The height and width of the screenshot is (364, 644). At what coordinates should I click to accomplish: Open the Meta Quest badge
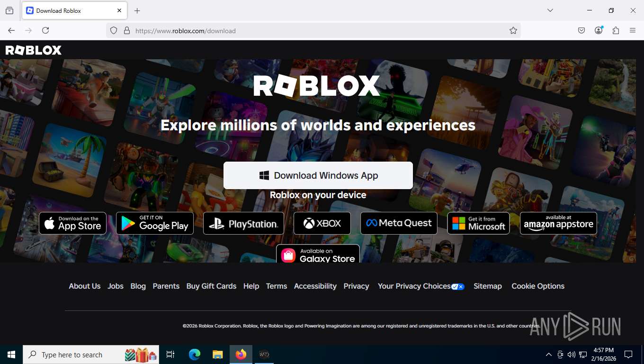pyautogui.click(x=399, y=223)
